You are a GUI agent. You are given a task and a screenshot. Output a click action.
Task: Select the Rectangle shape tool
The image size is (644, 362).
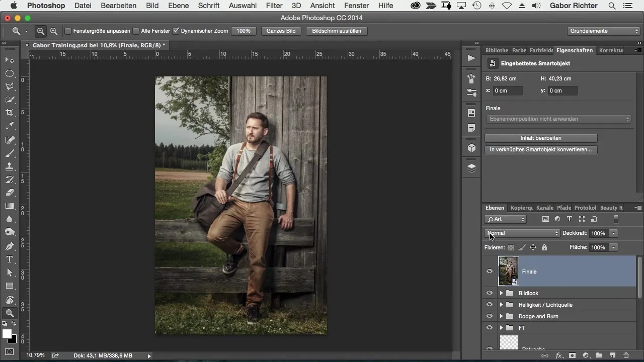click(x=10, y=286)
